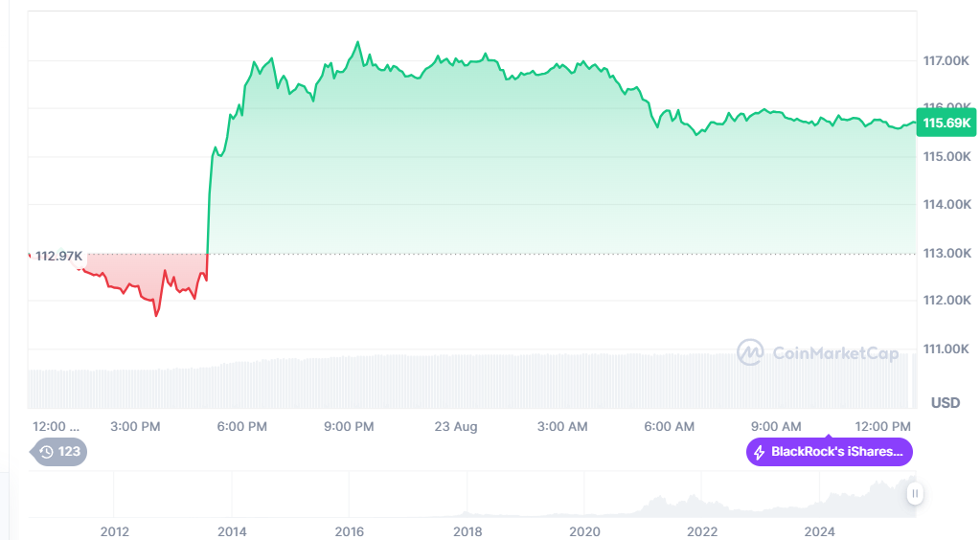Viewport: 980px width, 540px height.
Task: Click 2012 on the bottom range timeline
Action: (x=114, y=531)
